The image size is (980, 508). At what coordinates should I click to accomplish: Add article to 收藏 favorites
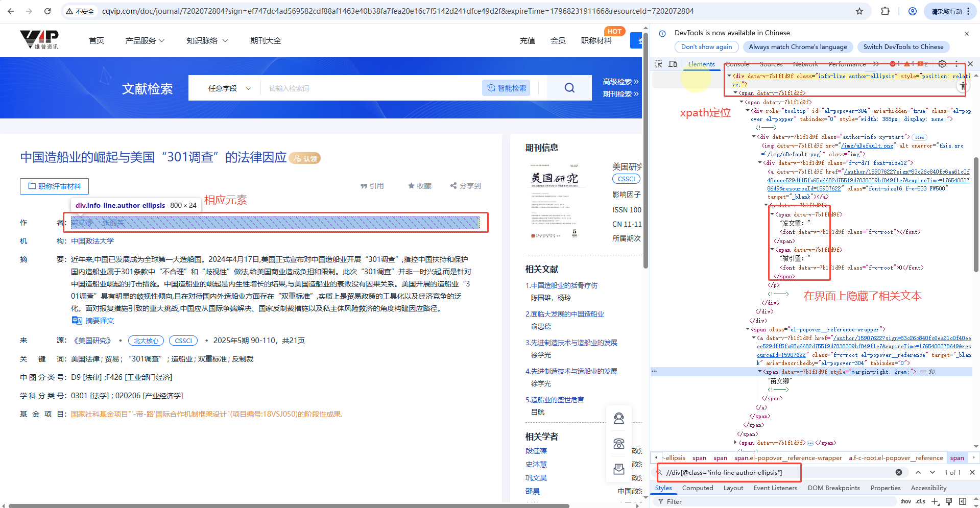420,186
